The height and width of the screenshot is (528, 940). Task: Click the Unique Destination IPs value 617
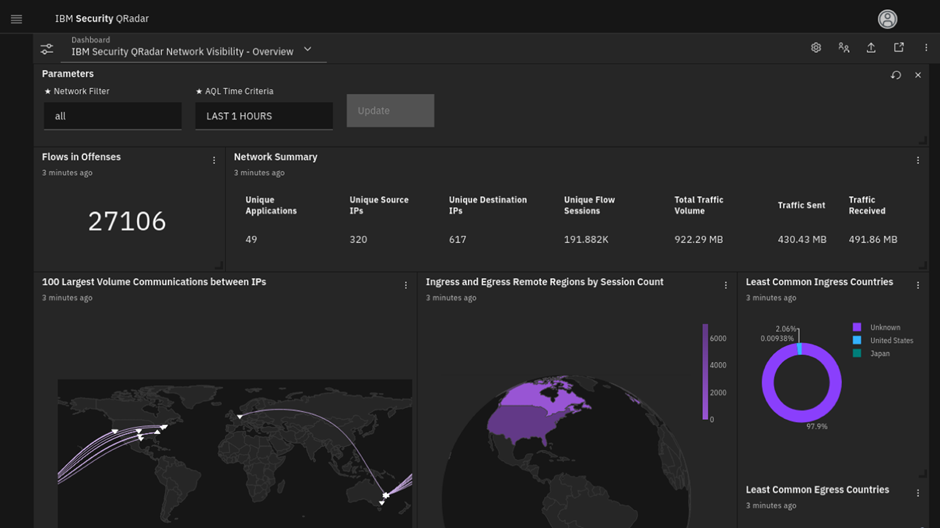[x=457, y=240]
